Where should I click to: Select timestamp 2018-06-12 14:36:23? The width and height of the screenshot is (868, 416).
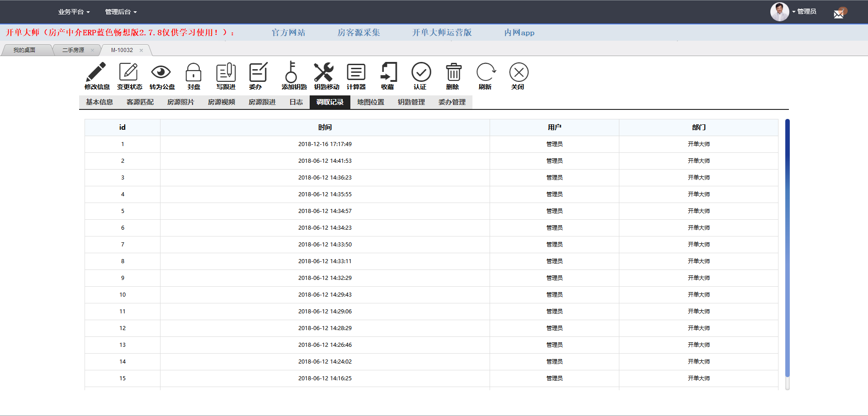pyautogui.click(x=325, y=178)
